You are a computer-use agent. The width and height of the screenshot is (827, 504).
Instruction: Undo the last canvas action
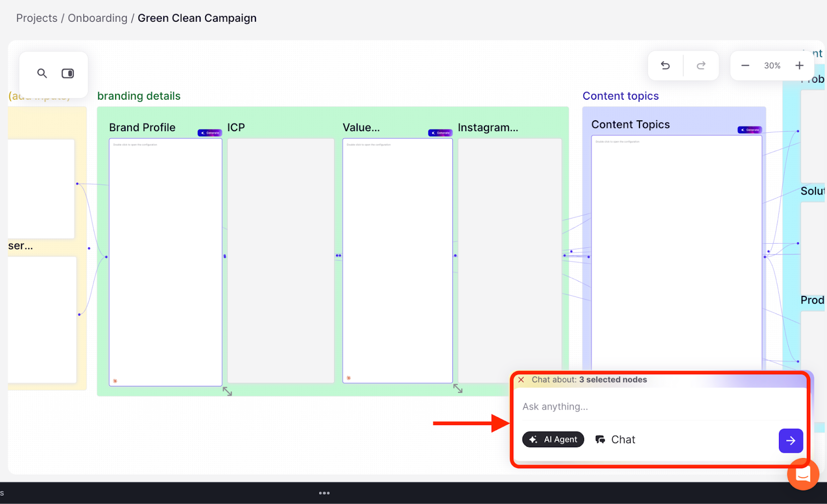(665, 66)
